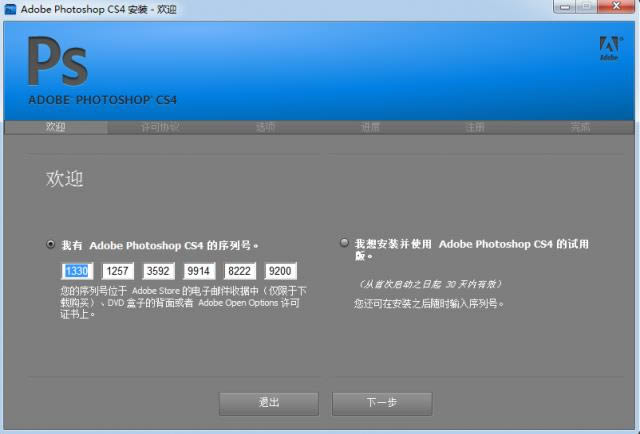
Task: Click the 下一步 (Next) button
Action: click(x=382, y=403)
